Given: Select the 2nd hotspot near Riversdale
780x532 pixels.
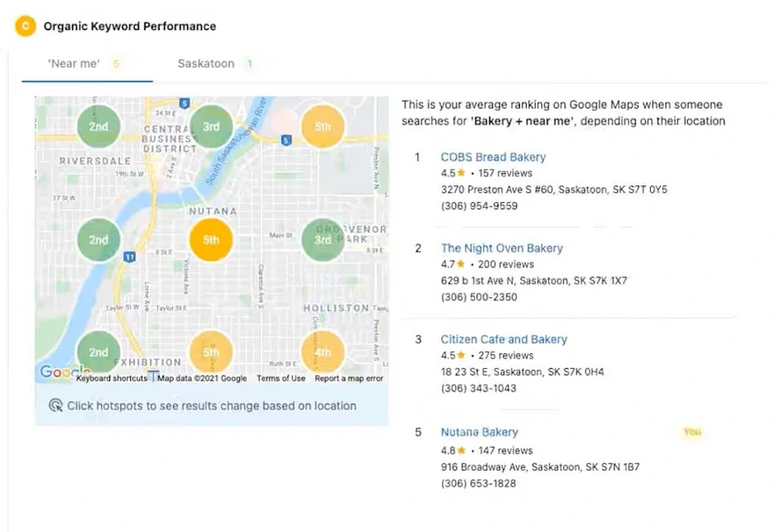Looking at the screenshot, I should click(x=99, y=127).
